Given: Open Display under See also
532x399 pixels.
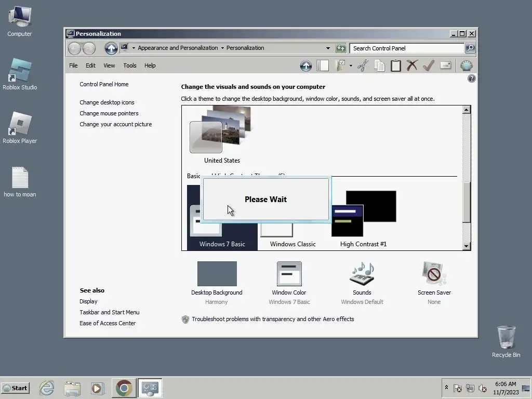Looking at the screenshot, I should click(x=88, y=301).
